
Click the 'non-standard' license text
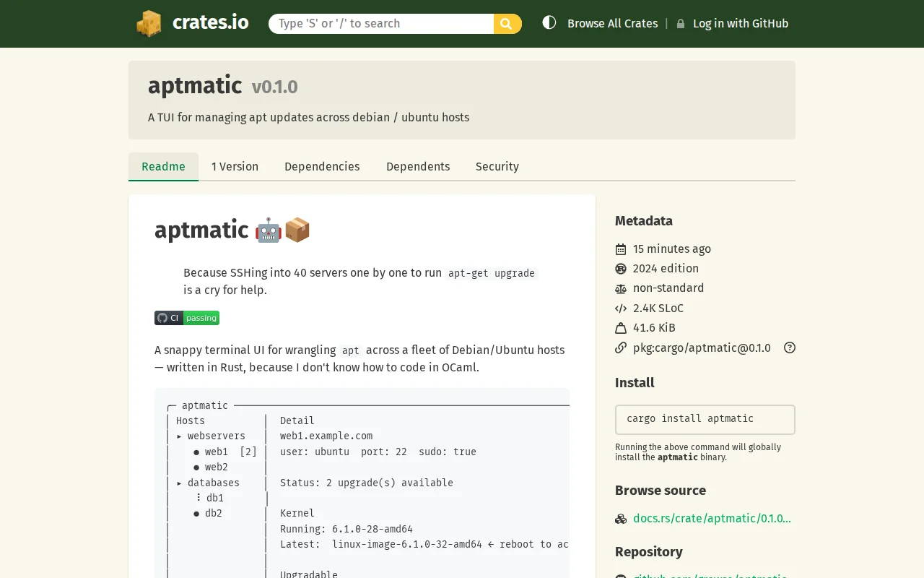click(668, 288)
